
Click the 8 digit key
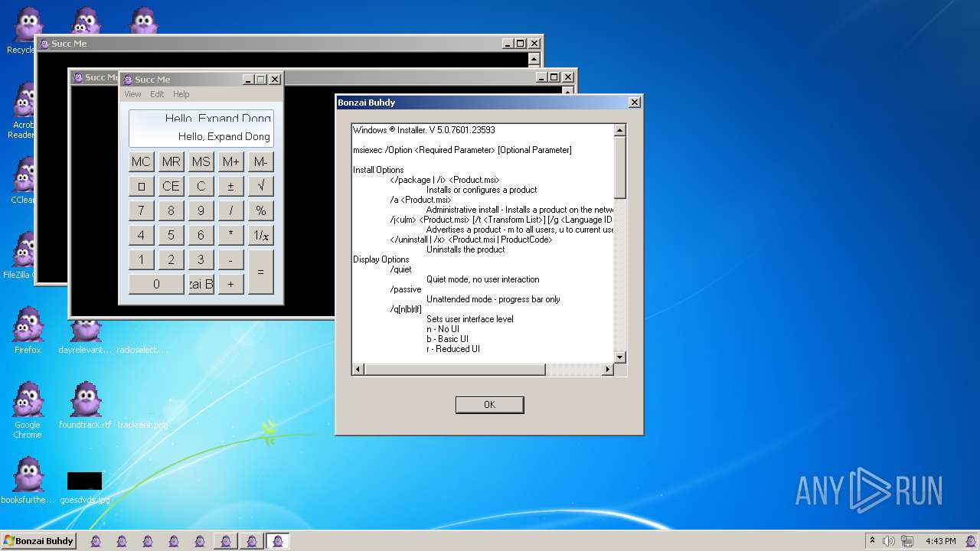coord(171,210)
